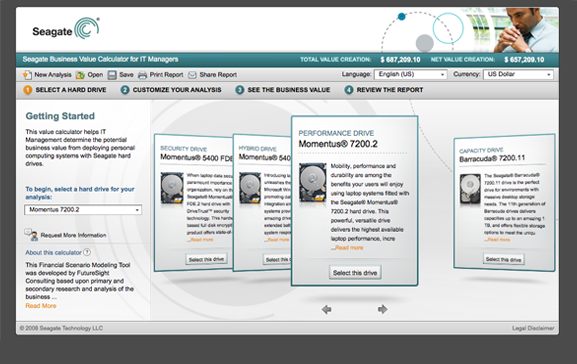
Task: Click Share Report label in toolbar
Action: [218, 75]
